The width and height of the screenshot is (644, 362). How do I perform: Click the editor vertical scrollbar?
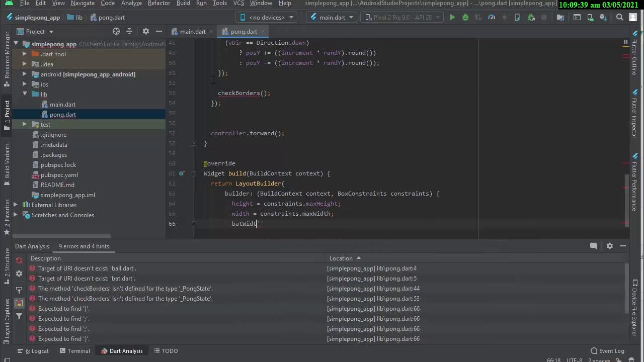pyautogui.click(x=626, y=200)
